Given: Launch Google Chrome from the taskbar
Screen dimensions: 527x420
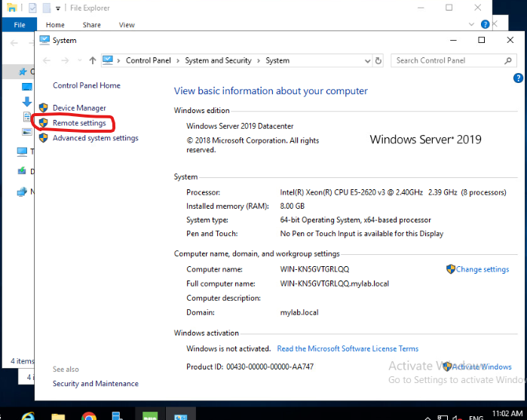Looking at the screenshot, I should pos(89,416).
